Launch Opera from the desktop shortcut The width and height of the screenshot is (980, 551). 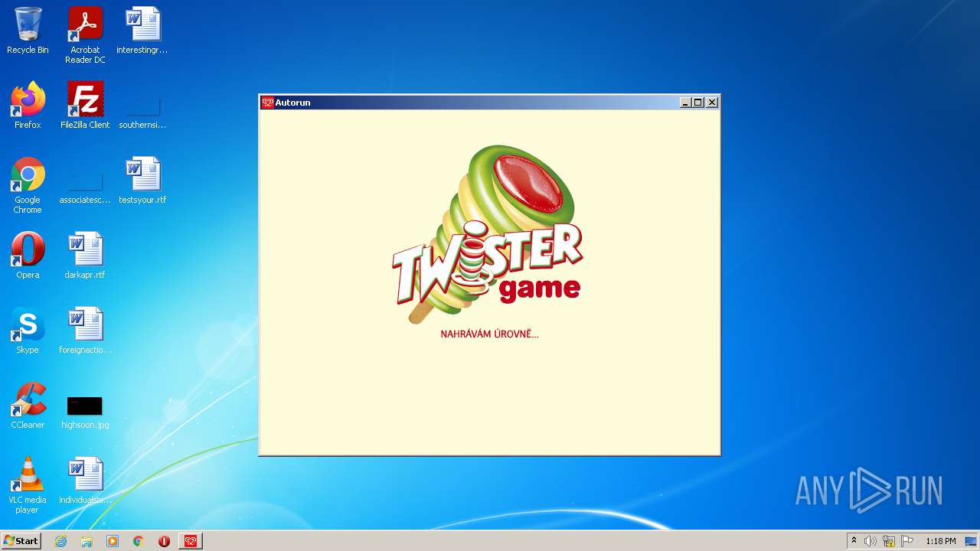pos(28,256)
